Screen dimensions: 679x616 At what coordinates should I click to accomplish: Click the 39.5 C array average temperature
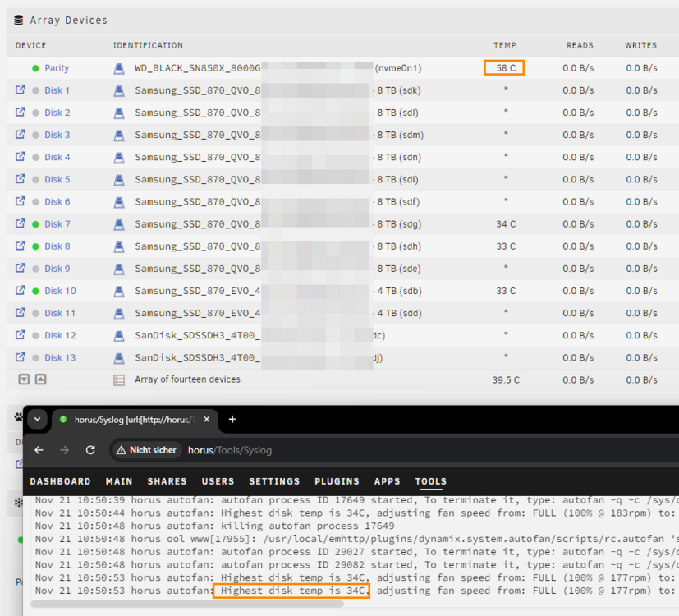(x=506, y=380)
